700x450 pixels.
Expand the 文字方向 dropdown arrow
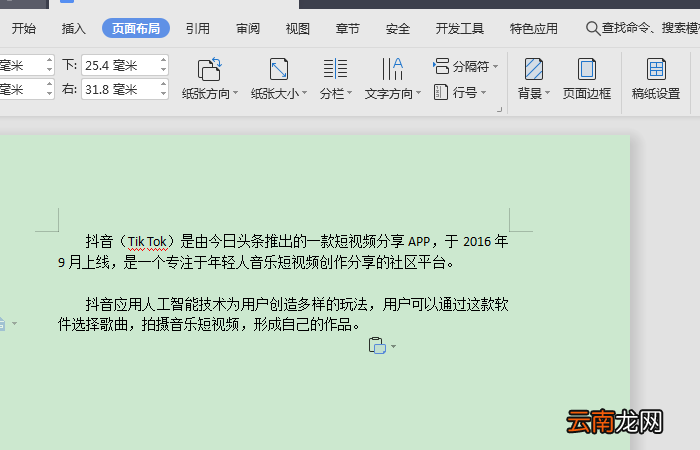[x=418, y=93]
